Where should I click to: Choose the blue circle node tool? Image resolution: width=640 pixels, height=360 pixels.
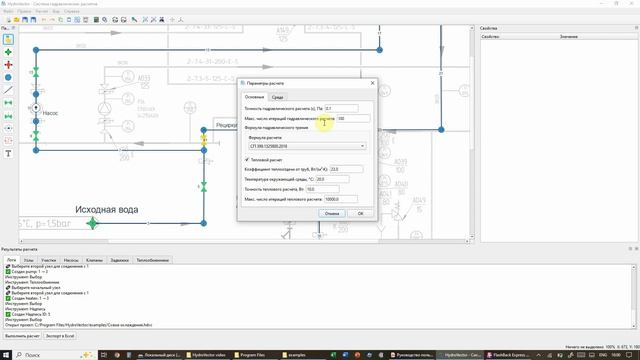point(8,78)
